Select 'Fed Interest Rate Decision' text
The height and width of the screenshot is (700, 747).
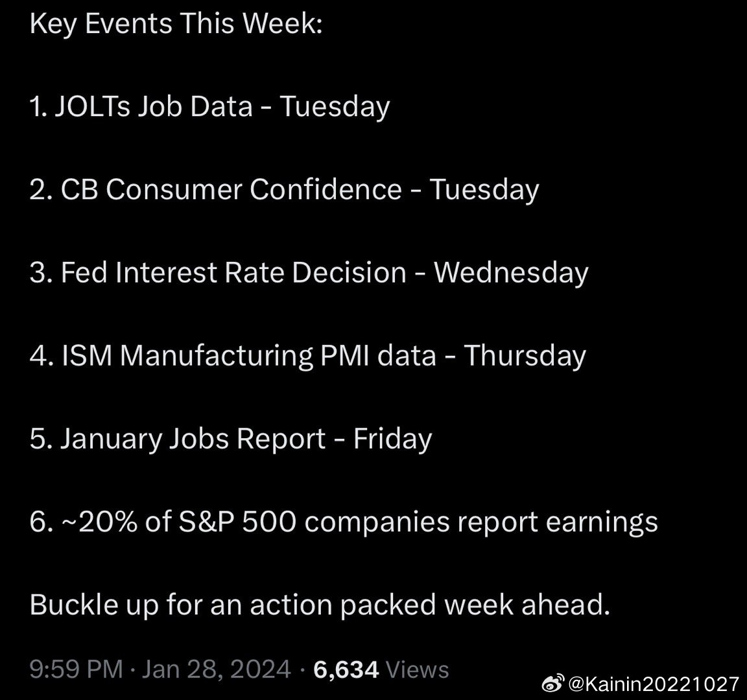(233, 272)
